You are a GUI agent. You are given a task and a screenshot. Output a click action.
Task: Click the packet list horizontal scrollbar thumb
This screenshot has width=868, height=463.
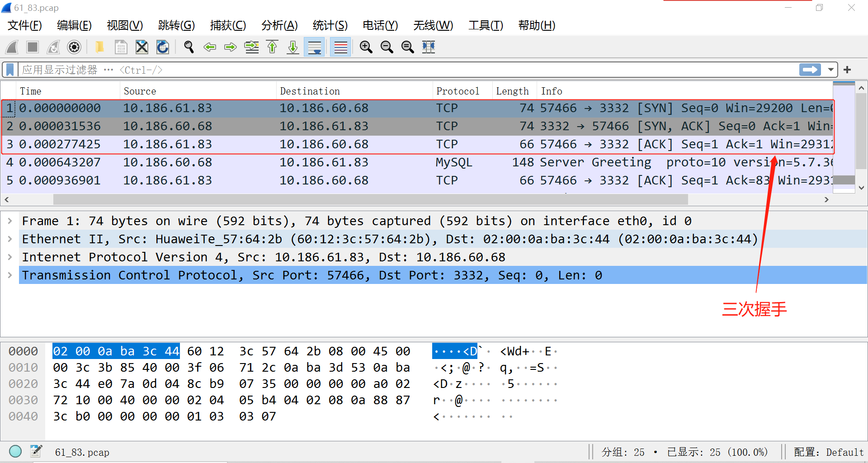tap(370, 199)
